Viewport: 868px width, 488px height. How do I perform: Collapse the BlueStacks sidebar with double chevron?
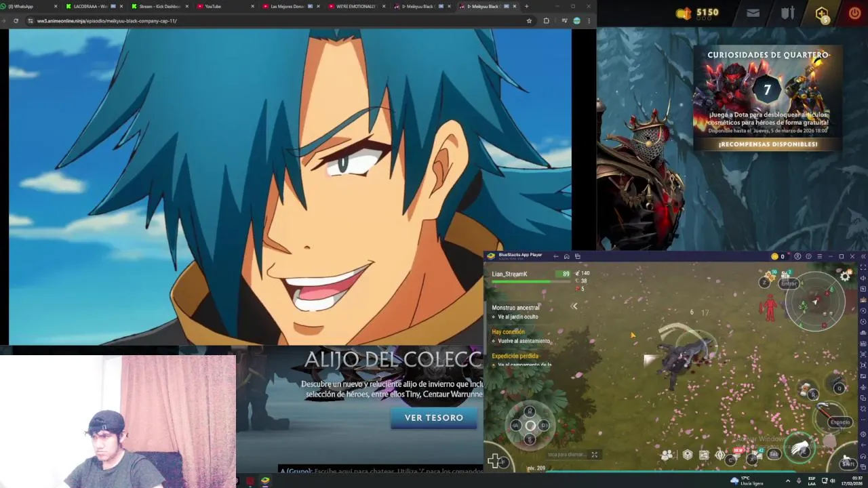[x=863, y=256]
